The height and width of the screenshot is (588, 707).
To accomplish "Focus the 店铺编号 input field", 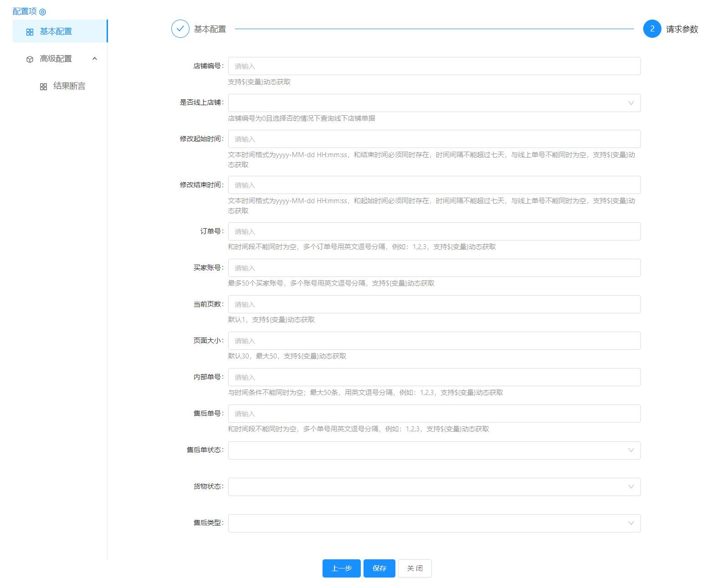I will (434, 66).
